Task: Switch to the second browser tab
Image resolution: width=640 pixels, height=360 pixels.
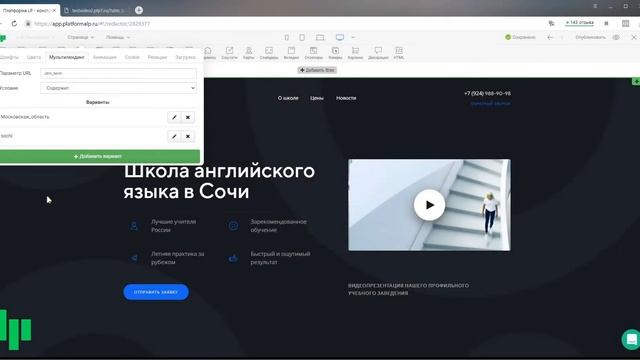Action: [96, 10]
